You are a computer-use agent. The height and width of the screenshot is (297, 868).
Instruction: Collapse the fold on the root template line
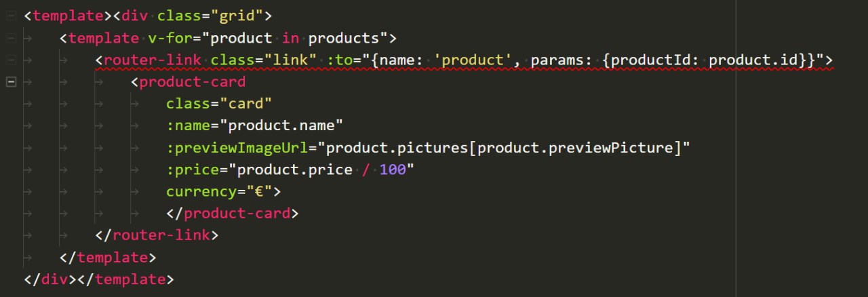pyautogui.click(x=11, y=15)
